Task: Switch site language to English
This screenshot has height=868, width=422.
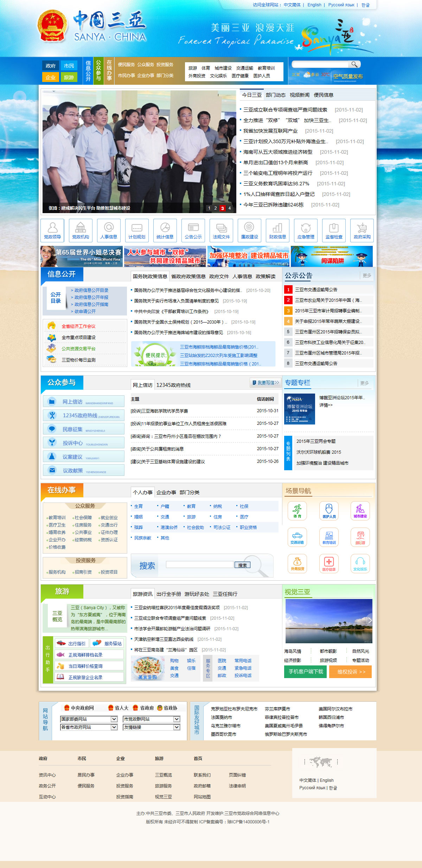Action: [x=314, y=5]
